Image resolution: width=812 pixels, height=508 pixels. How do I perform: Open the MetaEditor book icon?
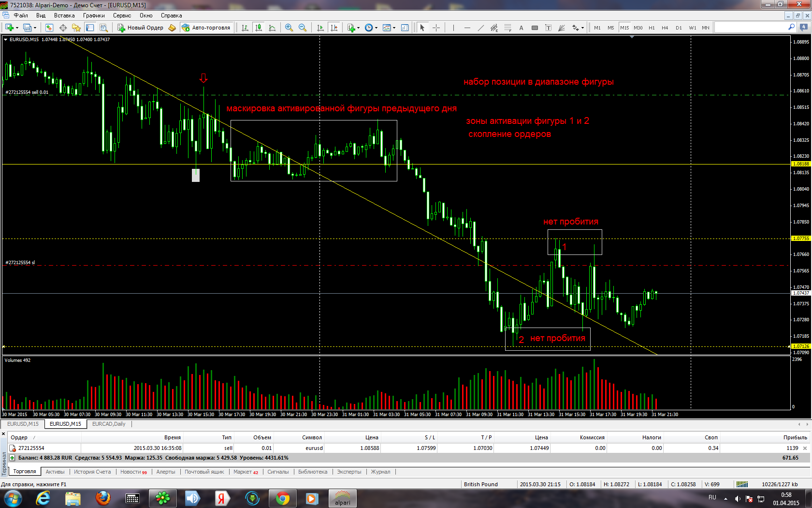point(172,28)
